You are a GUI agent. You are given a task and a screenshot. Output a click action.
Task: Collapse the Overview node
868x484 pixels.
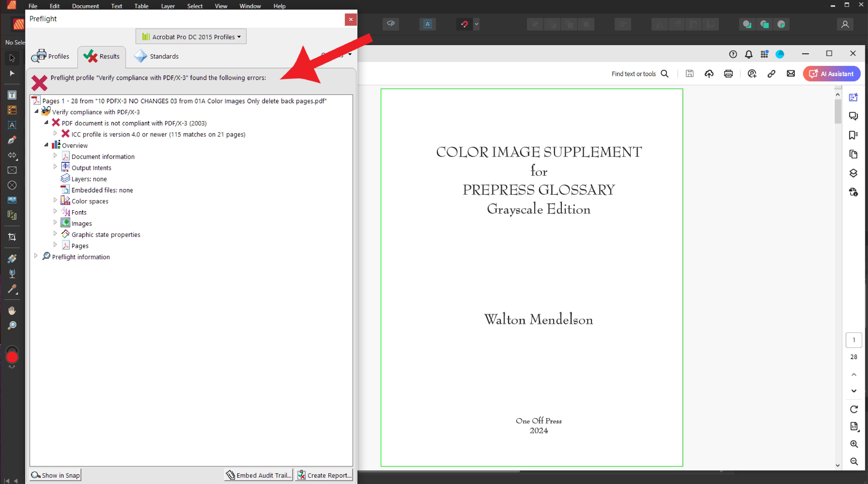point(46,145)
